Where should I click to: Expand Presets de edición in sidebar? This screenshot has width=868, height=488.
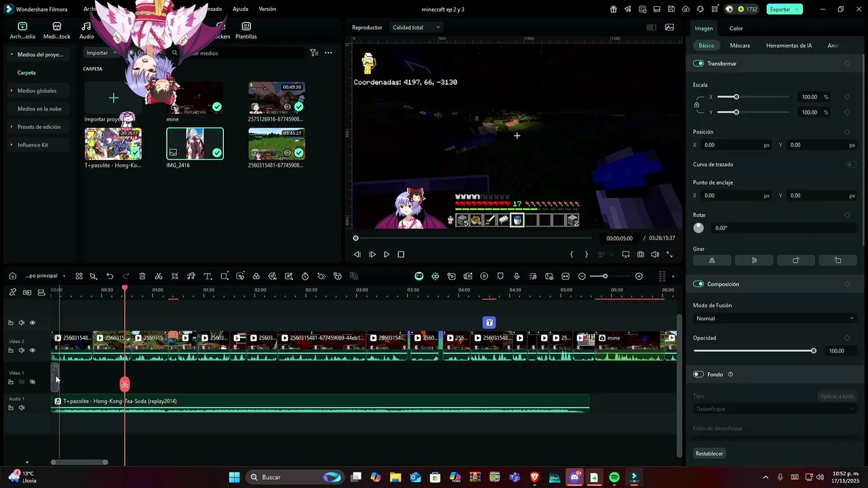coord(12,127)
